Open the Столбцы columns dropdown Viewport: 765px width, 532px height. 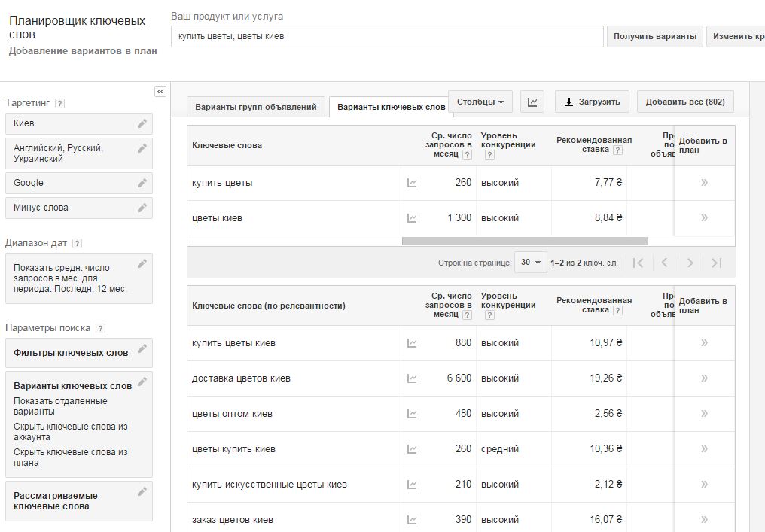(480, 102)
